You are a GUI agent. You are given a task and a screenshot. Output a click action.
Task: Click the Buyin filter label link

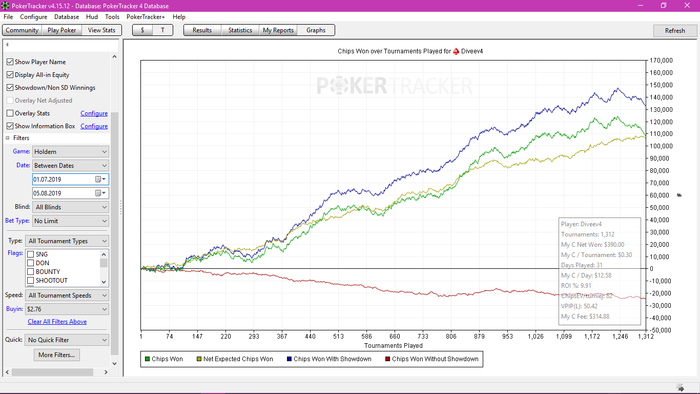tap(14, 309)
